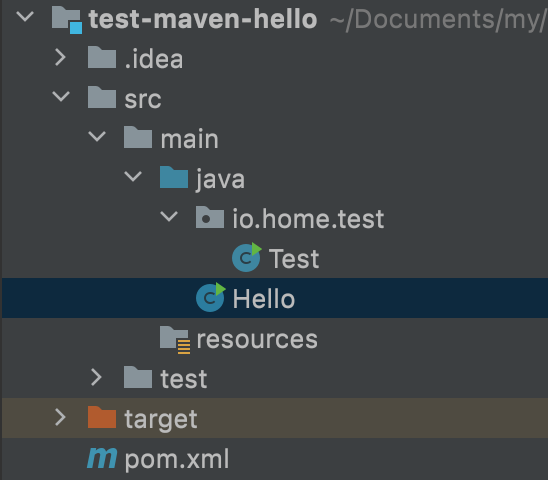The image size is (548, 480).
Task: Collapse the java source folder
Action: pyautogui.click(x=133, y=176)
